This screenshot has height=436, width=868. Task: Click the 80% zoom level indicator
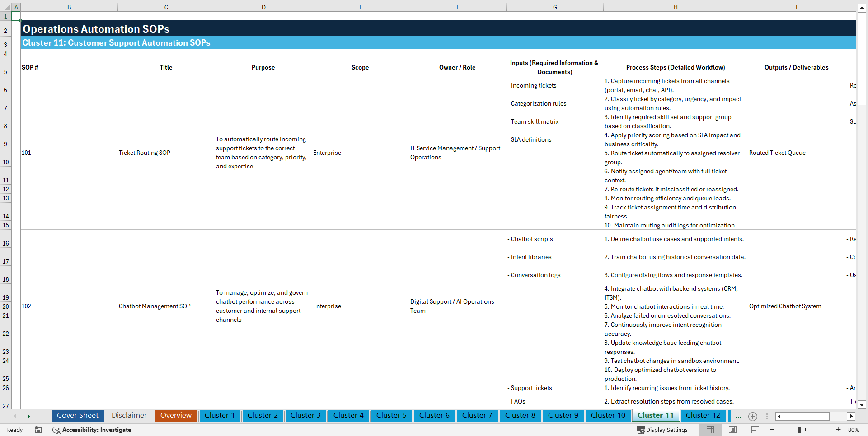point(854,430)
